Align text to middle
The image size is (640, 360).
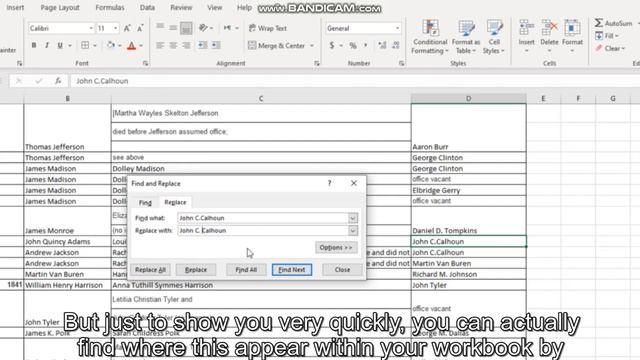point(173,28)
